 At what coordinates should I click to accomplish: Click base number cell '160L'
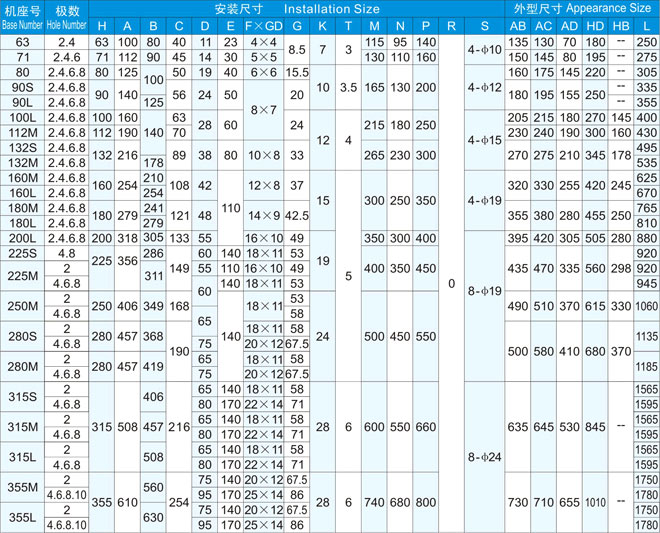[22, 193]
